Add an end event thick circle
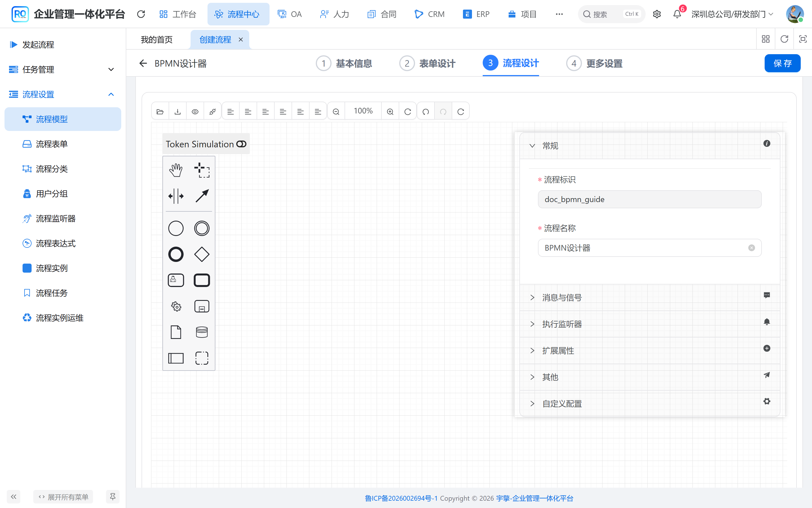The image size is (812, 508). point(176,254)
